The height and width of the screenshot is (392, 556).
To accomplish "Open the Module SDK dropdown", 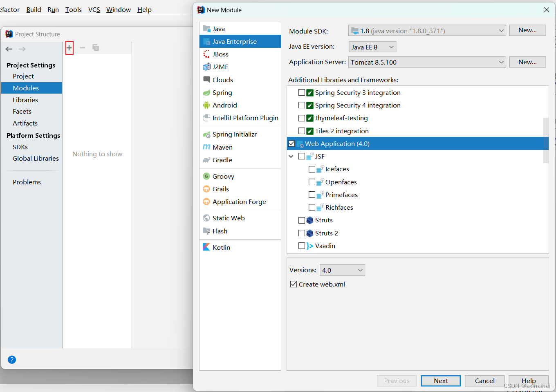I will point(427,31).
